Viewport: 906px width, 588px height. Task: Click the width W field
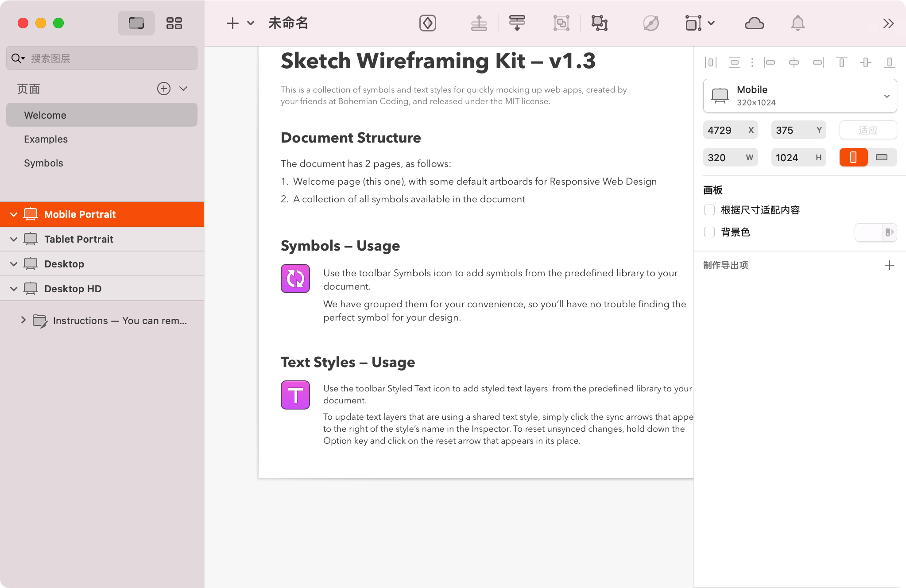point(730,158)
